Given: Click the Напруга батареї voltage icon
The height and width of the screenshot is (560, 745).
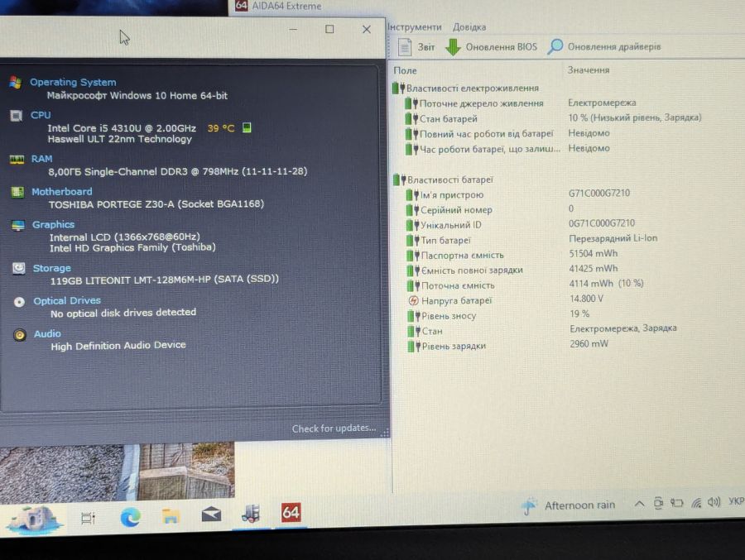Looking at the screenshot, I should (413, 300).
